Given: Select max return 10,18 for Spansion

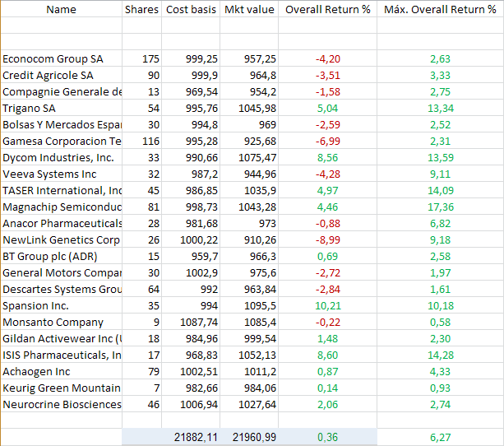Looking at the screenshot, I should (x=441, y=305).
